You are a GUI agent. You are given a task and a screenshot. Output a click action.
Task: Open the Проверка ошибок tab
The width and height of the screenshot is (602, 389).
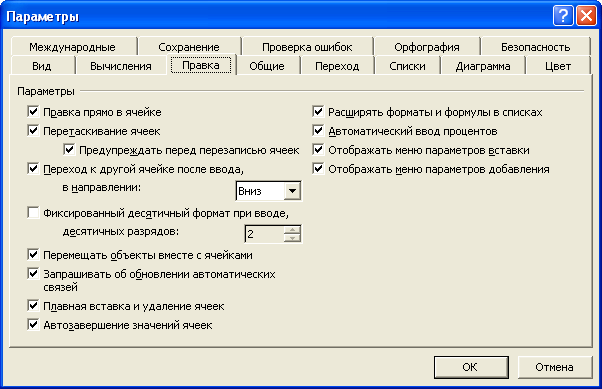307,47
